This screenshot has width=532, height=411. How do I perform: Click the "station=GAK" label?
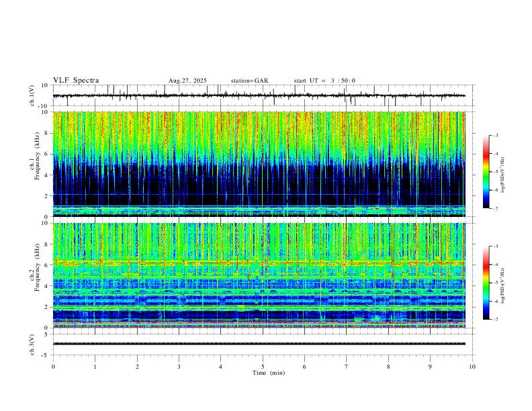249,81
